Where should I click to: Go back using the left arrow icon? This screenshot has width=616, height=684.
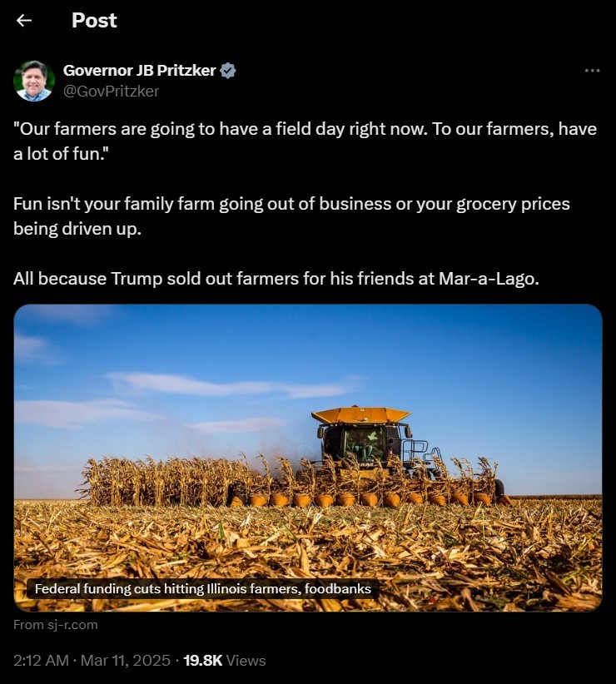coord(23,21)
